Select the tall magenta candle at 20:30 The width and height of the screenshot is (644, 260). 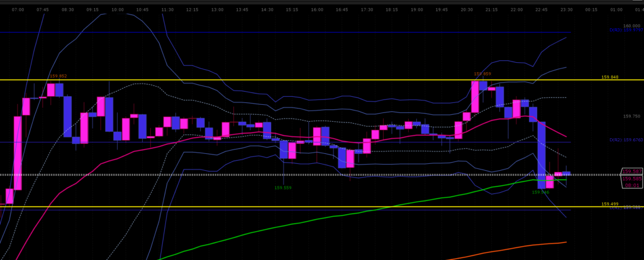click(475, 96)
